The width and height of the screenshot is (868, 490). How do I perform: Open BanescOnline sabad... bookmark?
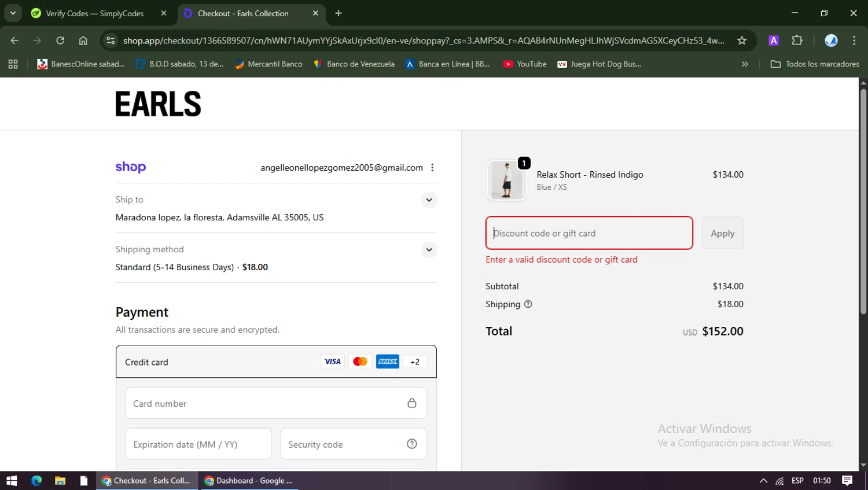(x=81, y=64)
